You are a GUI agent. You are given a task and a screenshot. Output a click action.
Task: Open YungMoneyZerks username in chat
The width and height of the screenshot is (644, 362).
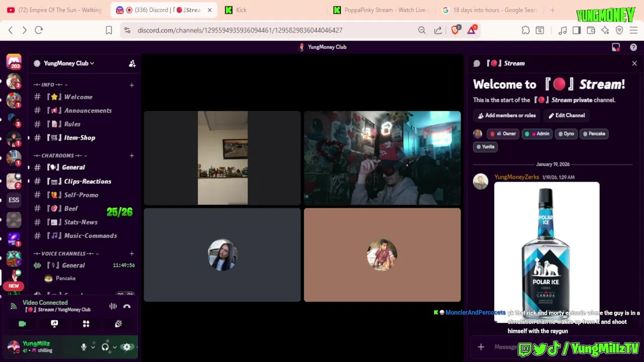click(x=517, y=177)
